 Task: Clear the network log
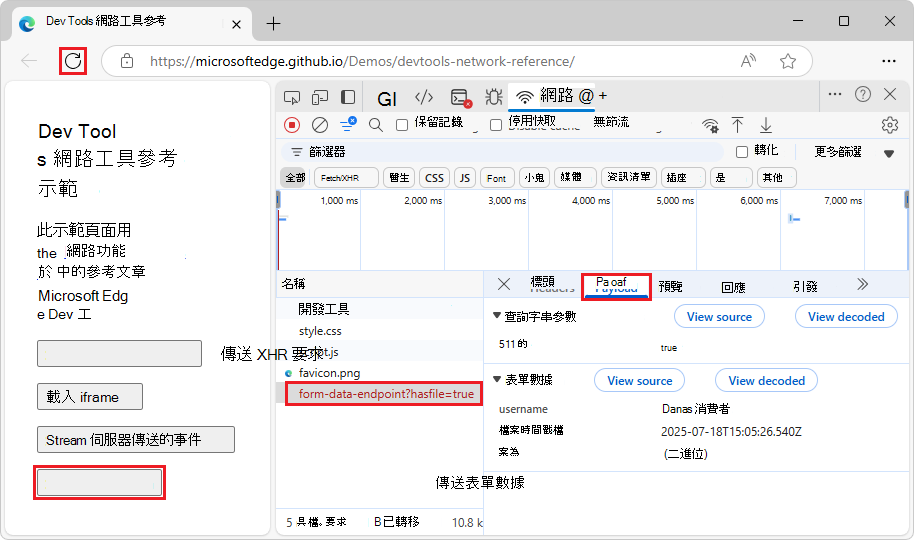pos(319,125)
